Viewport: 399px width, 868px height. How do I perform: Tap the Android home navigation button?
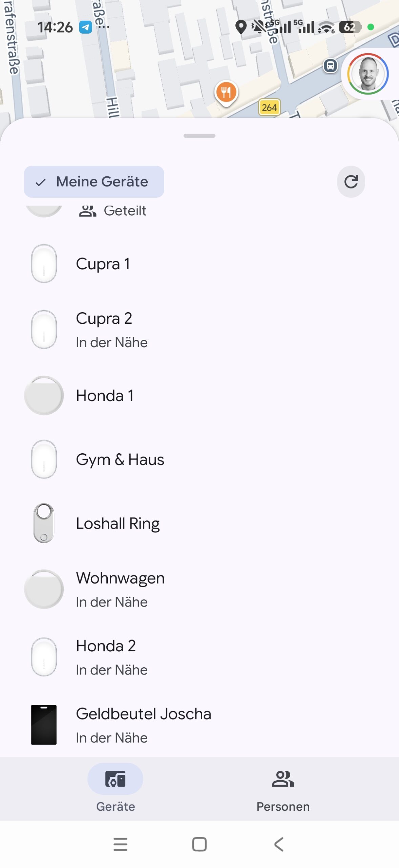(199, 844)
